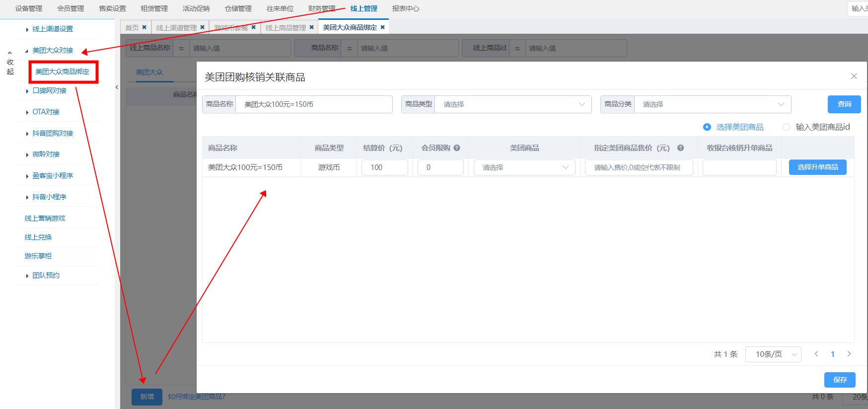868x409 pixels.
Task: Close the 首页 tab with its x icon
Action: (145, 27)
